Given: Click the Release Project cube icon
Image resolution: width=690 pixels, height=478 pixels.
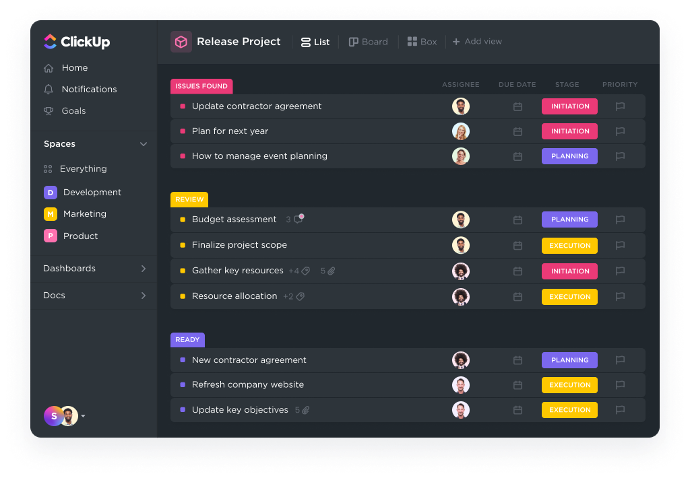Looking at the screenshot, I should click(181, 42).
